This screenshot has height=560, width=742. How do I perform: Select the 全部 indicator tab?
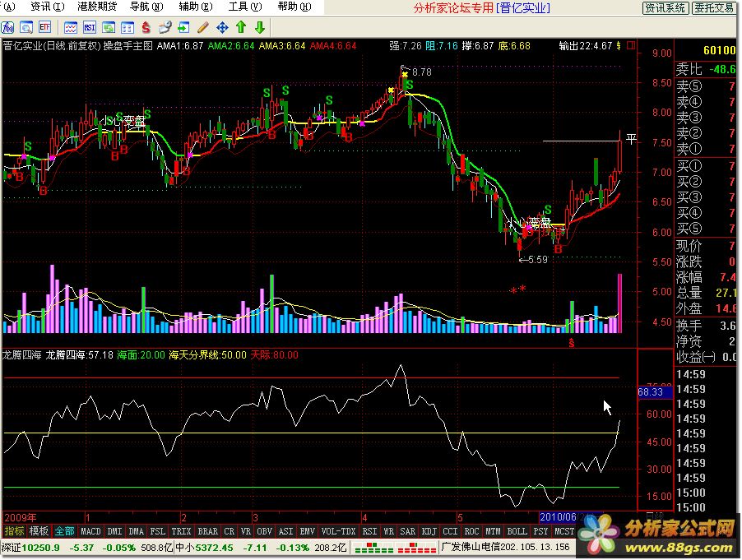[x=64, y=531]
